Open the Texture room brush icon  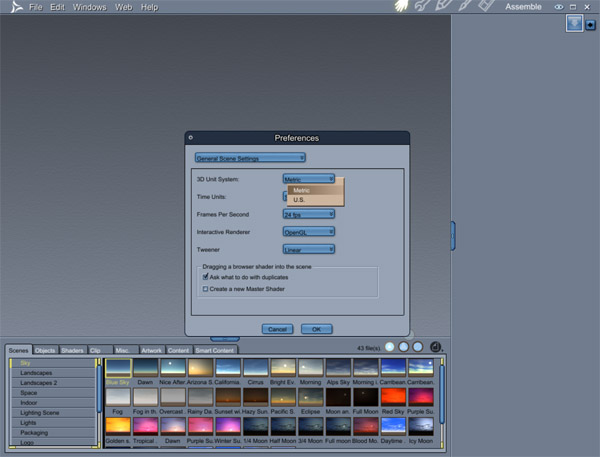(465, 5)
